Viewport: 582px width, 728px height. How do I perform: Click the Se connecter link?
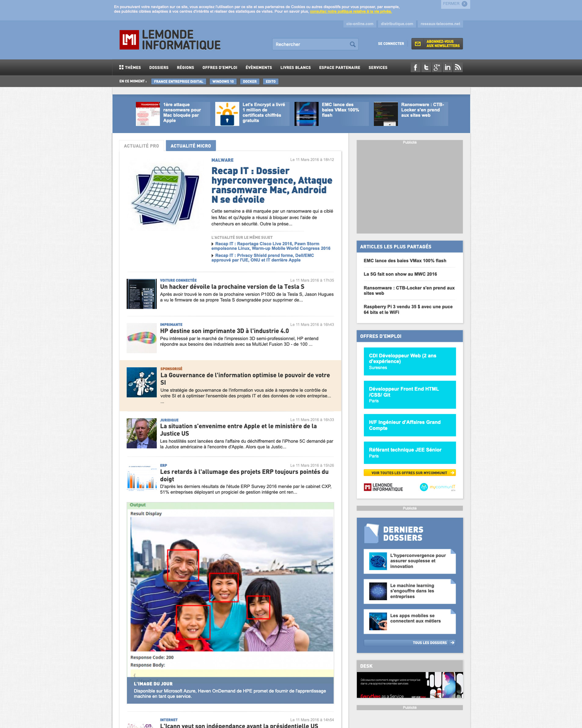(391, 44)
